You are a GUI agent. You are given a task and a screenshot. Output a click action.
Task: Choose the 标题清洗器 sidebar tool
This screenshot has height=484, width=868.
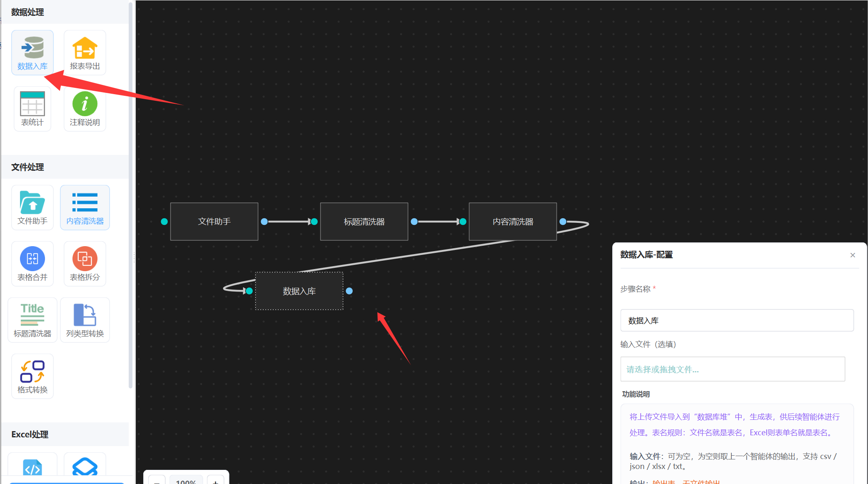pyautogui.click(x=32, y=320)
